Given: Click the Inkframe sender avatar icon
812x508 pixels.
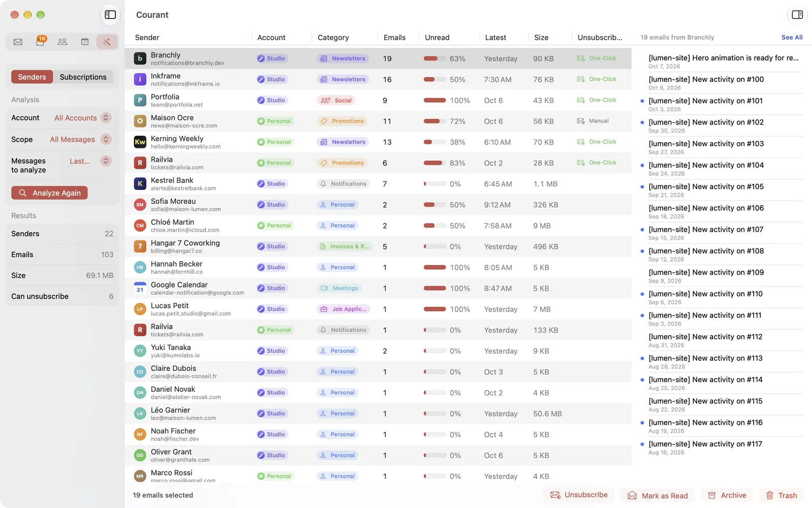Looking at the screenshot, I should click(140, 79).
